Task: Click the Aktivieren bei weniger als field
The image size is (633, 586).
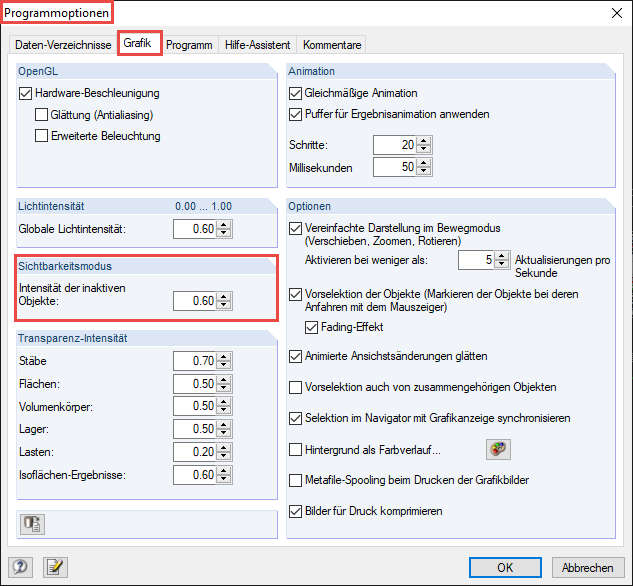Action: [476, 260]
